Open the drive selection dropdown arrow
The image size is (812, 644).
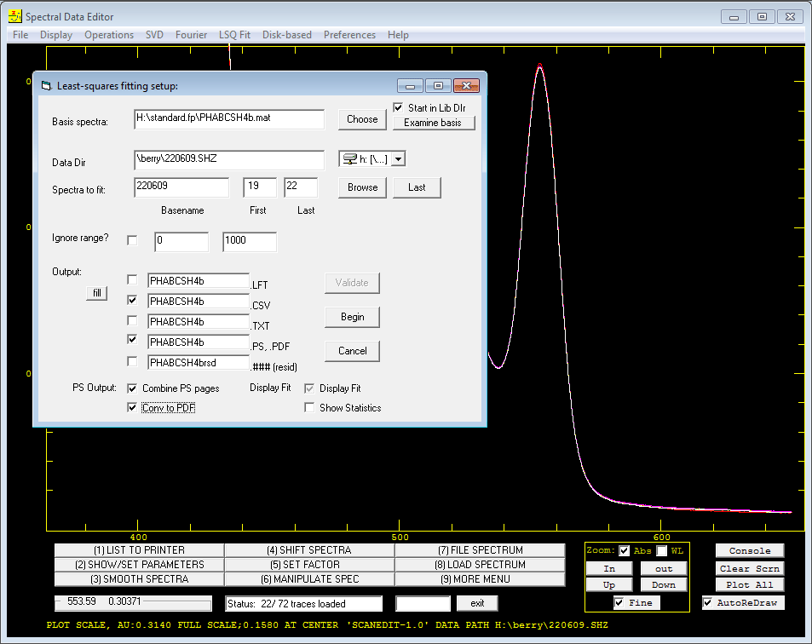[x=398, y=159]
